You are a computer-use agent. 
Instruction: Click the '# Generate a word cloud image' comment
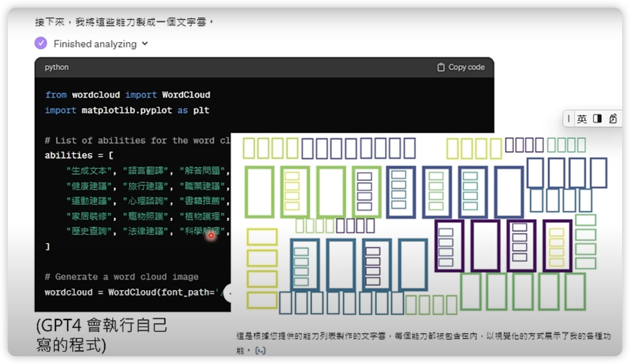[x=121, y=277]
